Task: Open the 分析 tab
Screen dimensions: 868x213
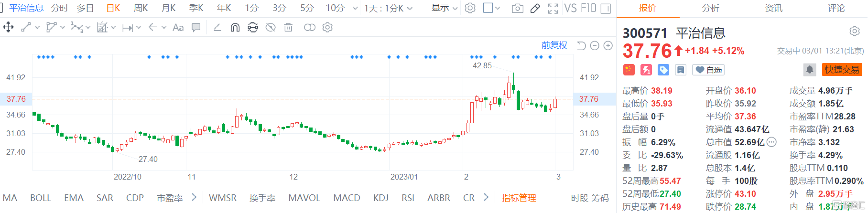Action: tap(710, 8)
